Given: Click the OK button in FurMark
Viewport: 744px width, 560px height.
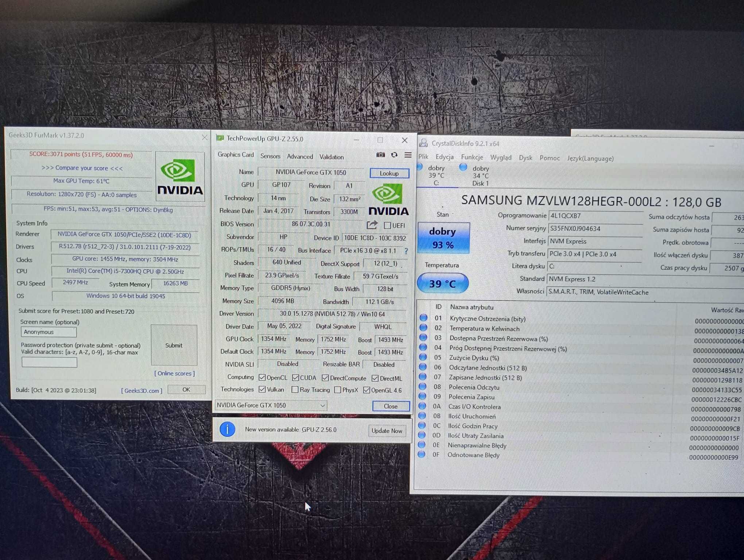Looking at the screenshot, I should pyautogui.click(x=186, y=389).
